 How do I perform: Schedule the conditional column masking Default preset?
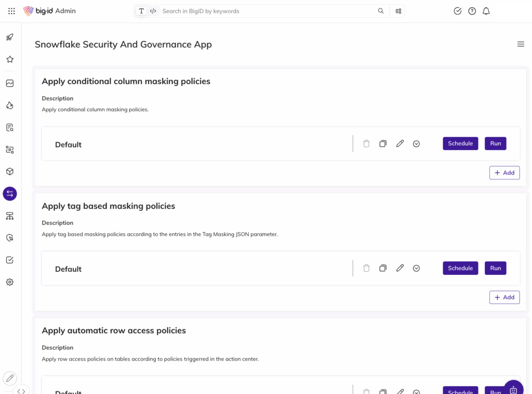click(460, 143)
